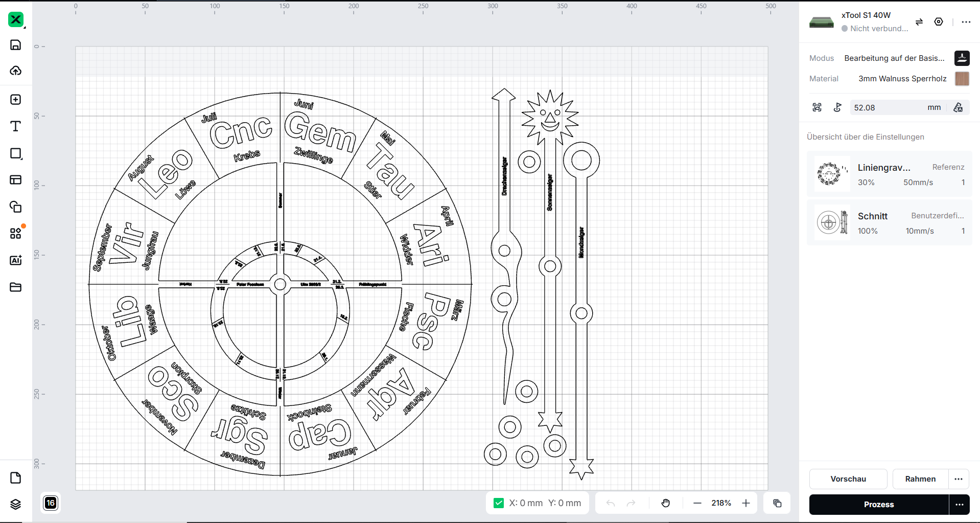Open the xTool S1 device more menu
980x523 pixels.
click(966, 22)
